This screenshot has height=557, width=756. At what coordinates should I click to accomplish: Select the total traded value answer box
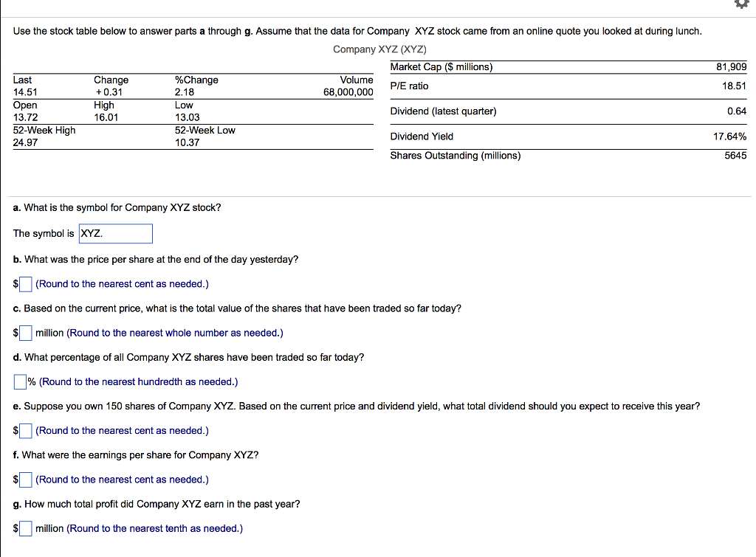point(26,333)
